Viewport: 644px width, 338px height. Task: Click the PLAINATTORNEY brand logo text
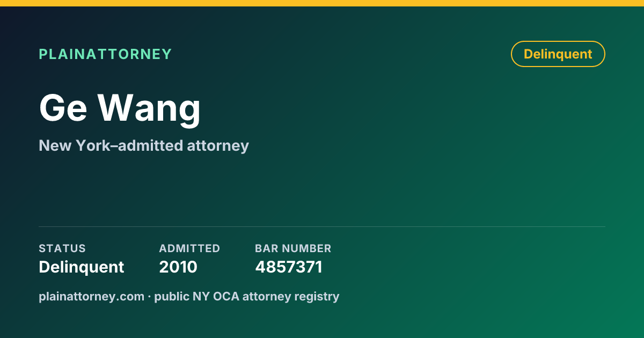(105, 54)
